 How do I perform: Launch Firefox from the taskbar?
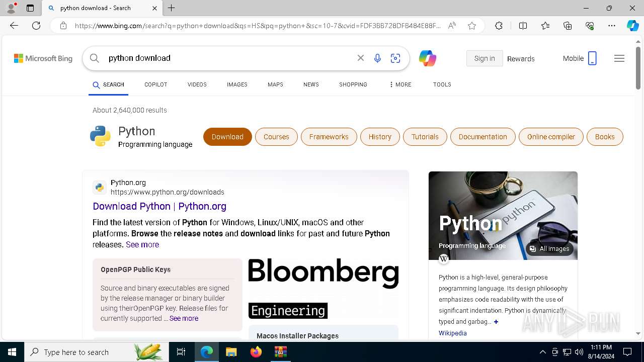tap(256, 352)
